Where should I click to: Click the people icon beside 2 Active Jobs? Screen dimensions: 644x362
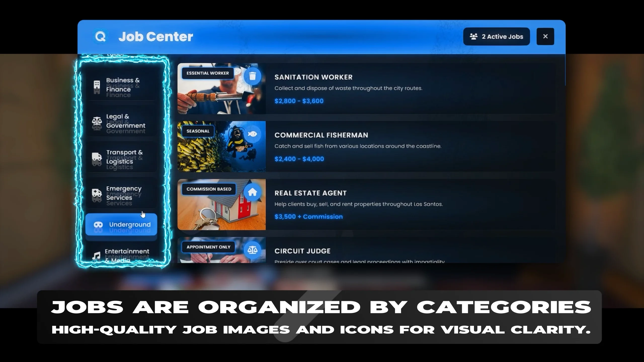[x=473, y=37]
